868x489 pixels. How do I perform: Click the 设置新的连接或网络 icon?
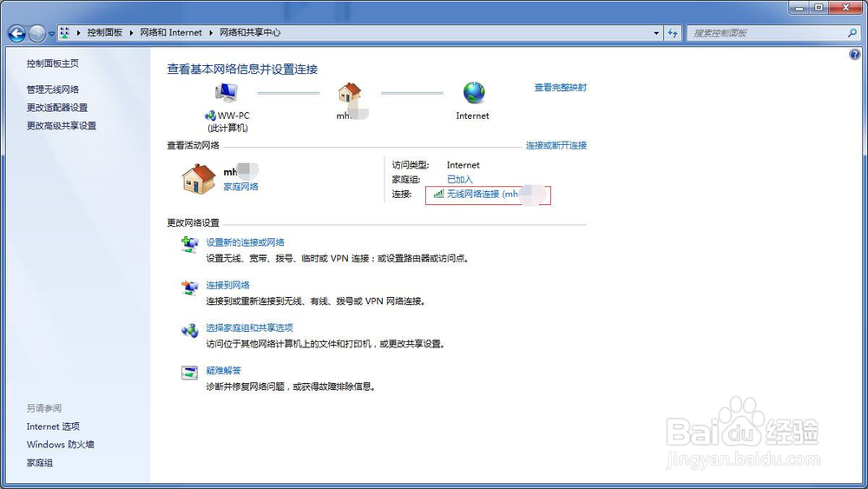(x=189, y=244)
